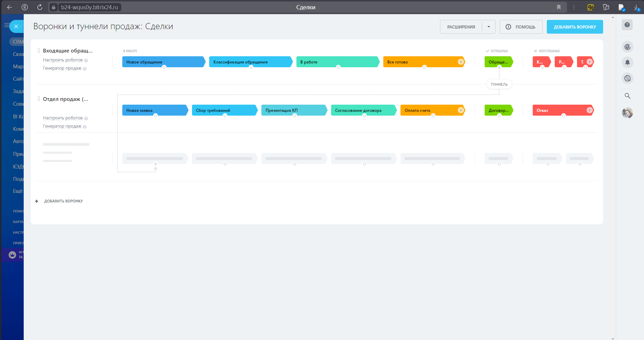The height and width of the screenshot is (340, 644).
Task: Click the ТУННЕЛЬ label
Action: pyautogui.click(x=499, y=84)
